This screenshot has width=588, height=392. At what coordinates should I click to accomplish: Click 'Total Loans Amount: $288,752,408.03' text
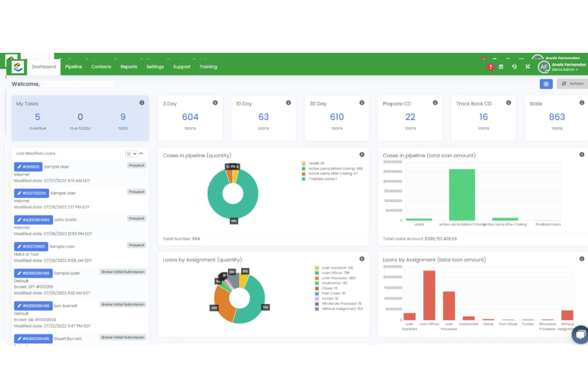click(420, 239)
